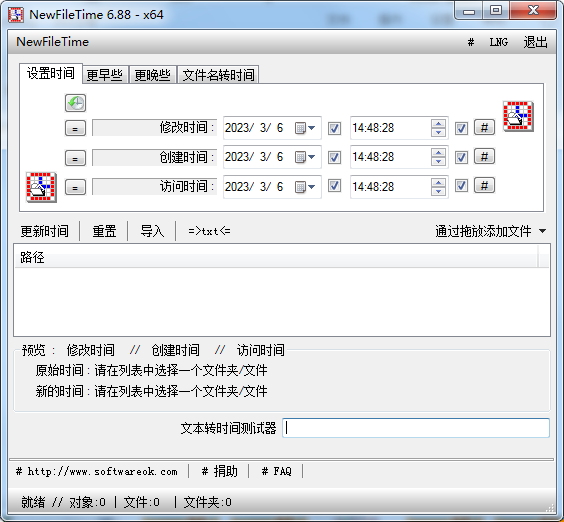Click the app icon in the title bar
The height and width of the screenshot is (522, 564).
click(16, 15)
